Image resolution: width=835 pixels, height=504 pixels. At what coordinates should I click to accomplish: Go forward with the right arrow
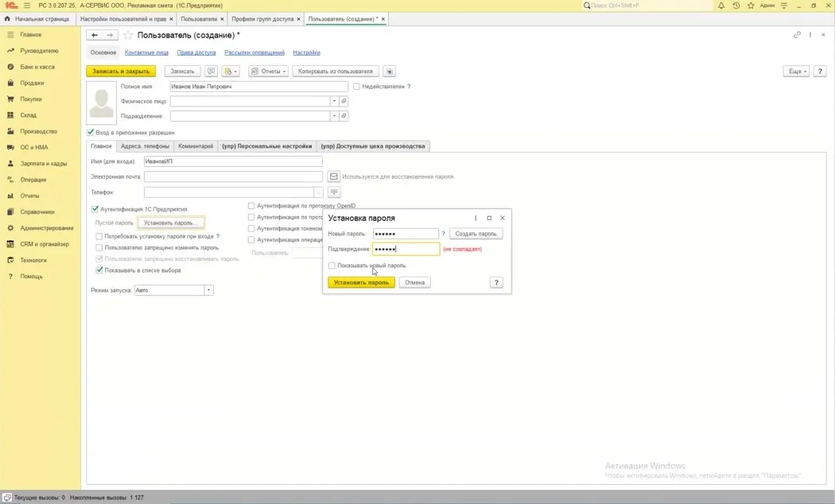(x=110, y=35)
